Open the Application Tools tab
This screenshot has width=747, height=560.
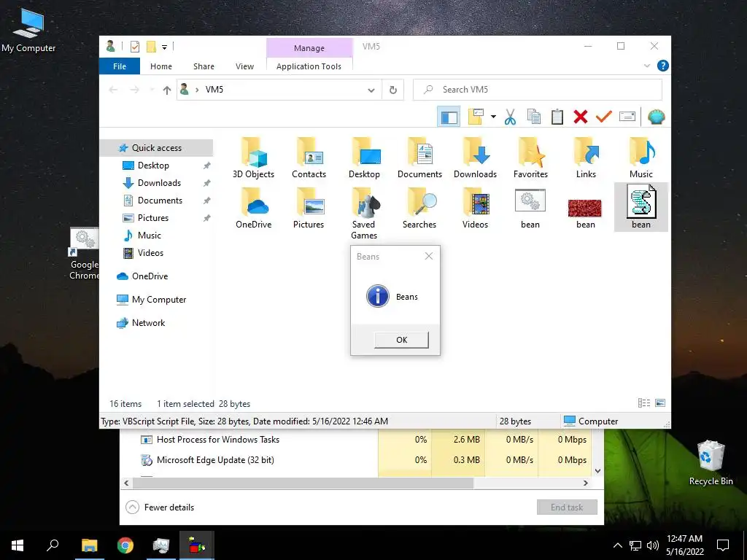[309, 66]
